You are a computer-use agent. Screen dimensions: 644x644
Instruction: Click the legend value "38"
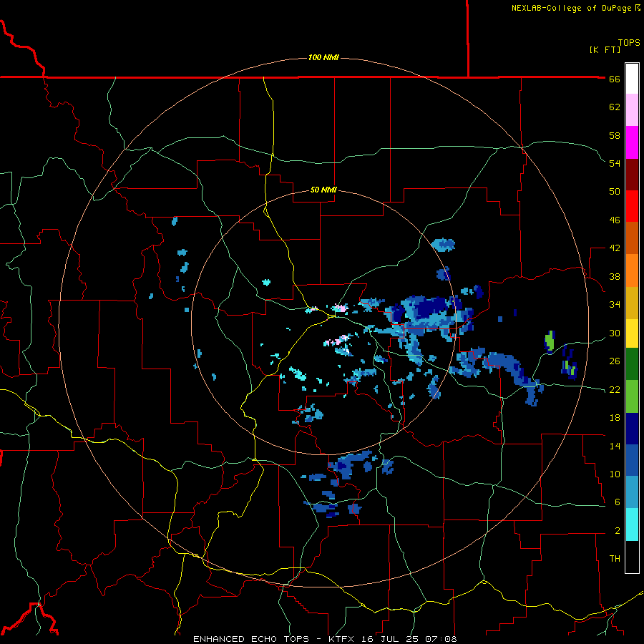[615, 276]
